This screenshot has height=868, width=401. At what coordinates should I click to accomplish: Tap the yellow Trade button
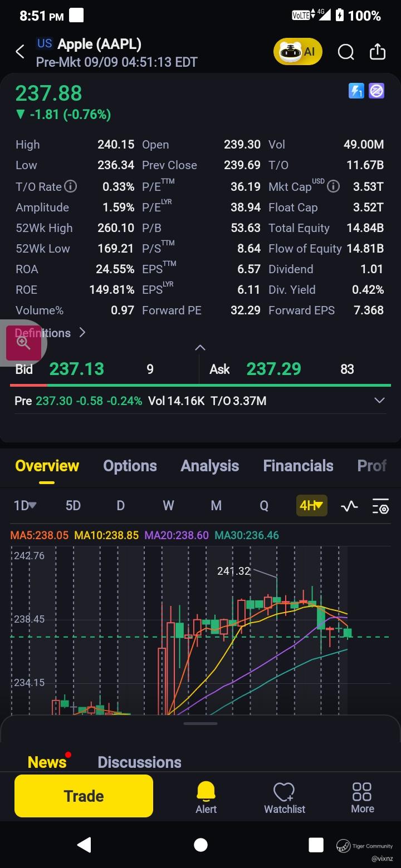point(84,796)
